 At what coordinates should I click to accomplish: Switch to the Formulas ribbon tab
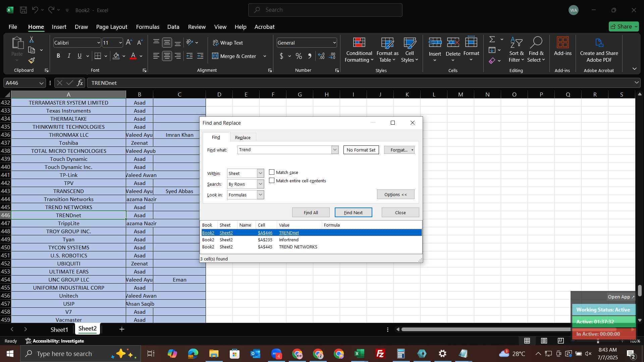coord(148,27)
